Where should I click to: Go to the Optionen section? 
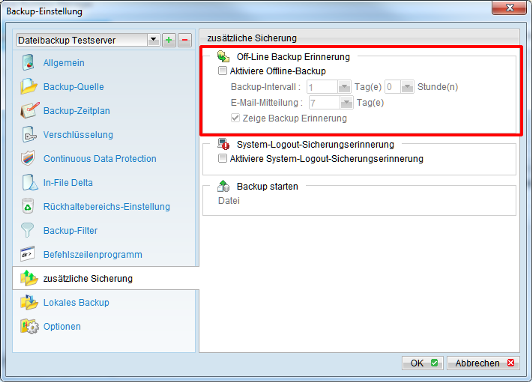[62, 326]
